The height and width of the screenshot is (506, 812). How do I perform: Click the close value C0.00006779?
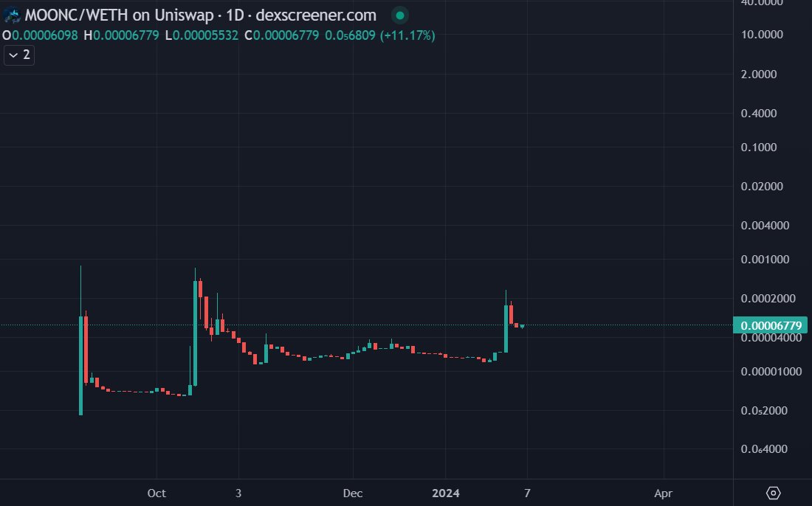coord(282,35)
